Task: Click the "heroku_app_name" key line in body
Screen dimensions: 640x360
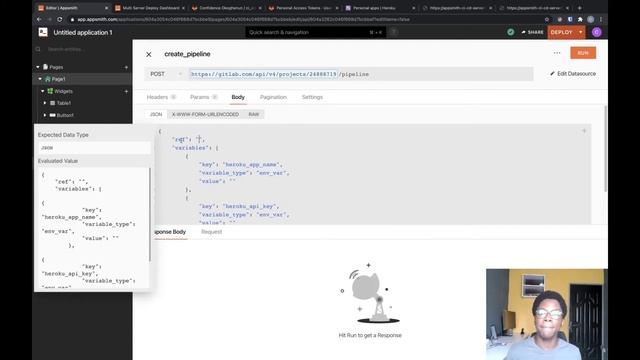Action: [240, 164]
